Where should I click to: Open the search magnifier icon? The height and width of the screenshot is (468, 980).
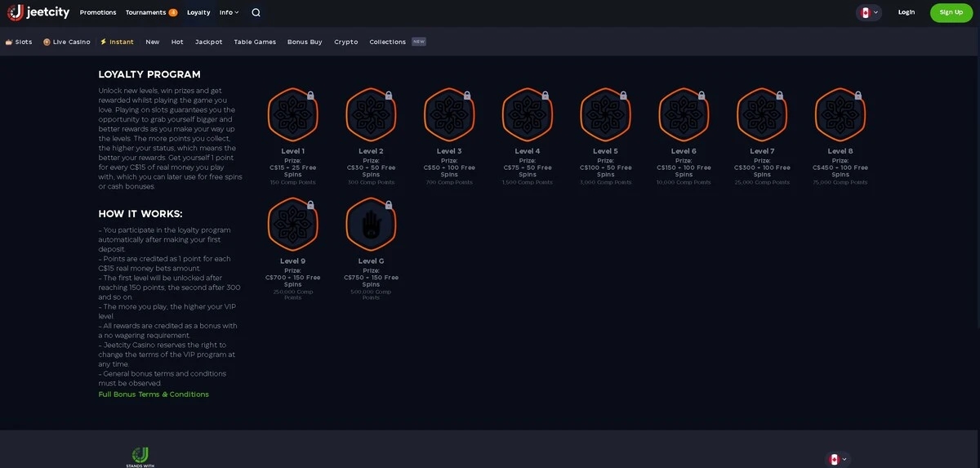(x=256, y=12)
